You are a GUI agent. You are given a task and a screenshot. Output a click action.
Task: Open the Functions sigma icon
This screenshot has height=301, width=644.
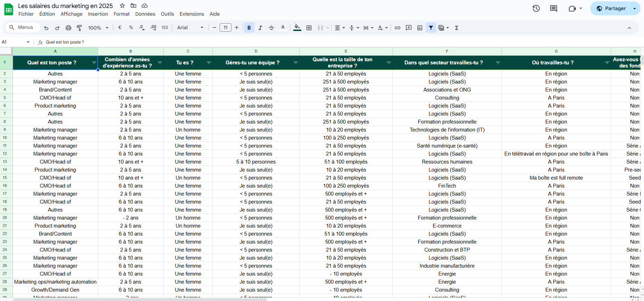pos(457,28)
